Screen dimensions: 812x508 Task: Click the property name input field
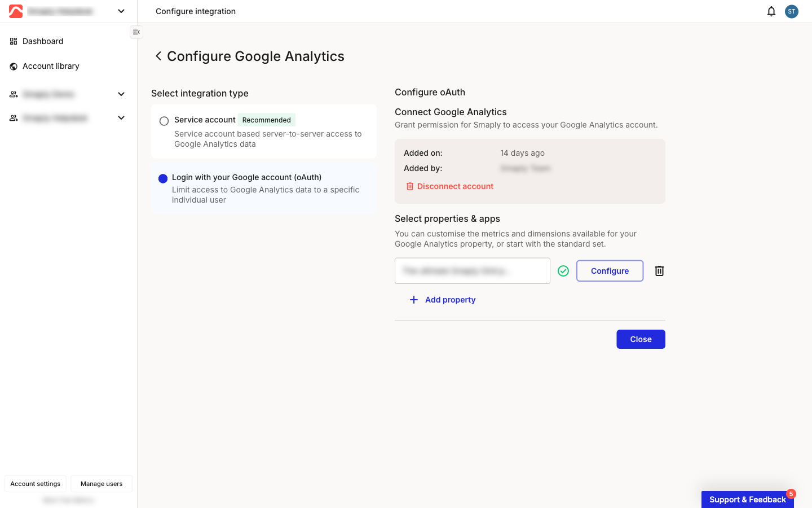473,271
